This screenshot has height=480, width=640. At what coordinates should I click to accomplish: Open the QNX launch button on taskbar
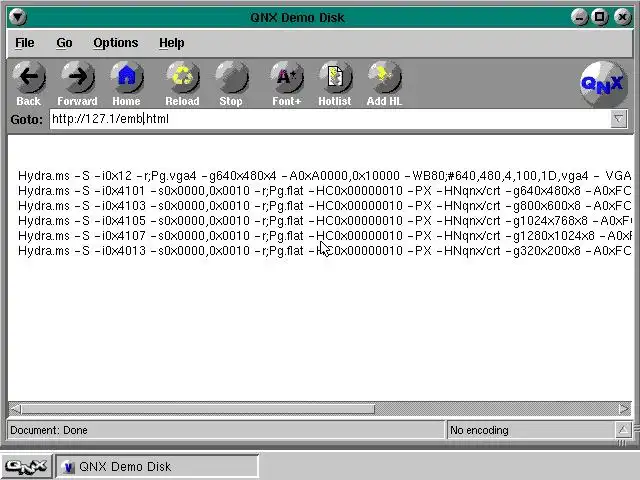(x=26, y=467)
